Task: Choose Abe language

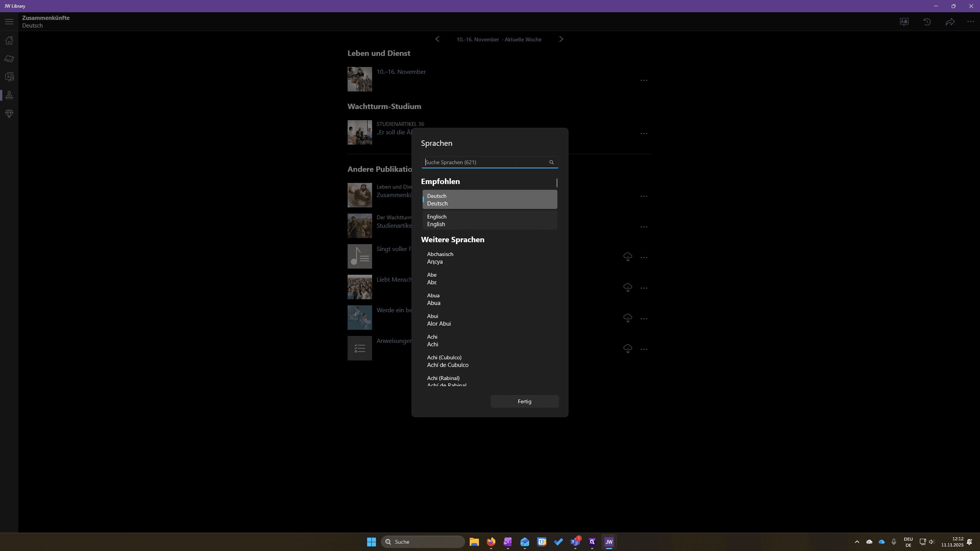Action: (490, 279)
